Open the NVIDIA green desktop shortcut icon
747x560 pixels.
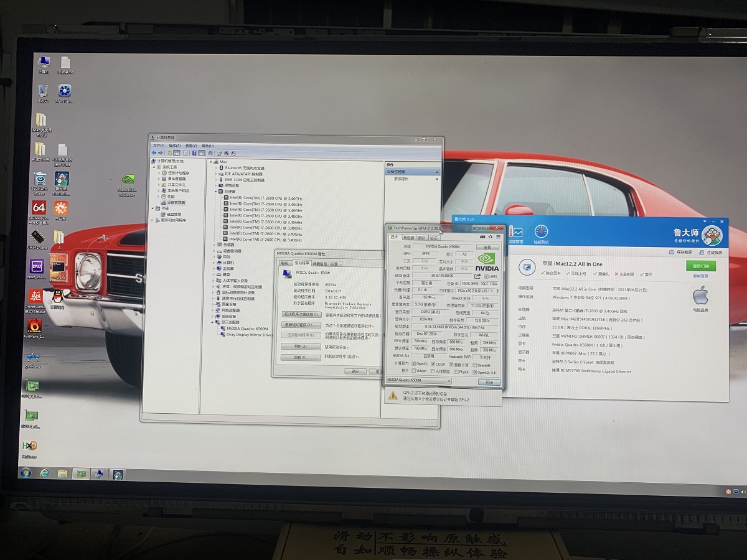[x=128, y=180]
